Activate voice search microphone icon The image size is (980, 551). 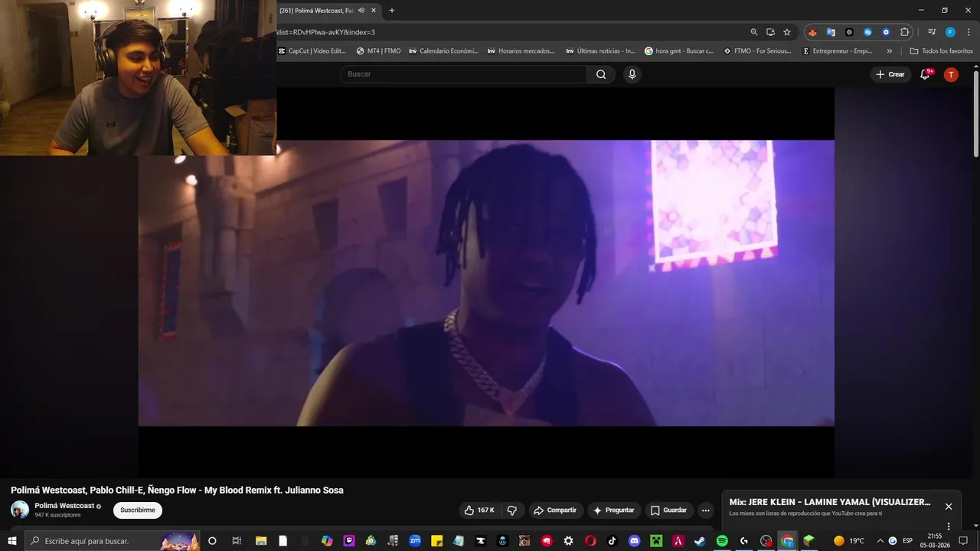tap(632, 74)
